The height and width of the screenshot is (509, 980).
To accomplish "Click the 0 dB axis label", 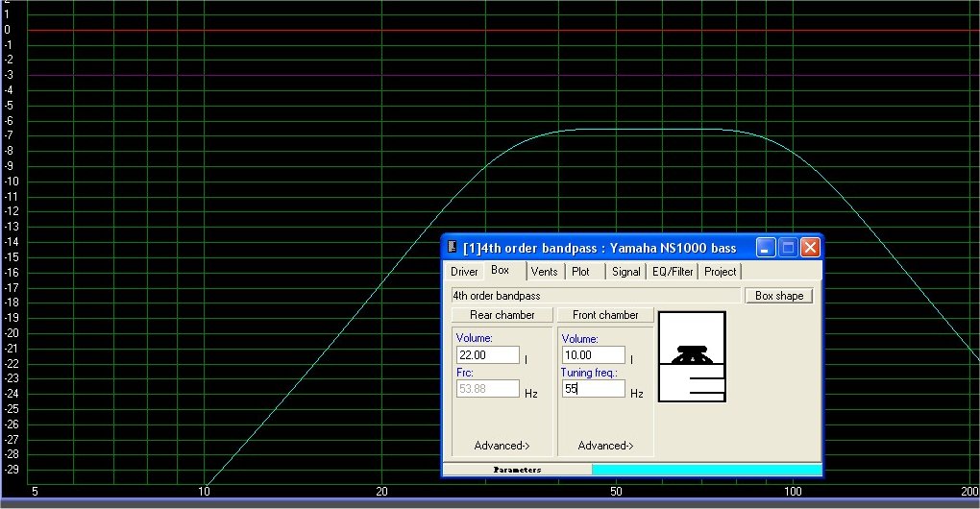I will [7, 30].
